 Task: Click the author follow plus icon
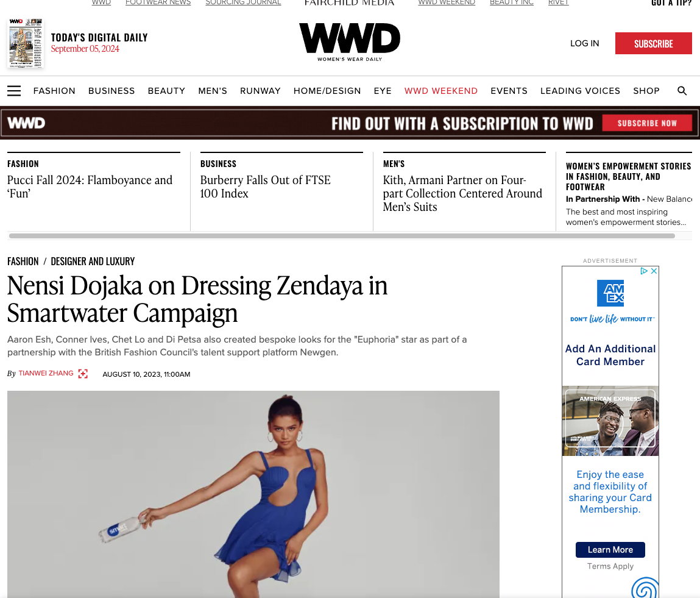pyautogui.click(x=83, y=374)
